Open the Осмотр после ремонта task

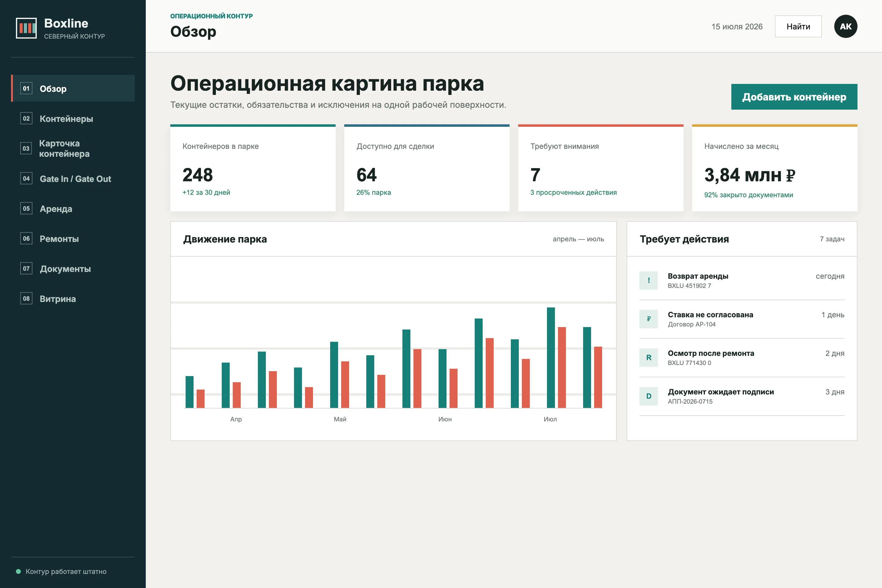tap(742, 358)
